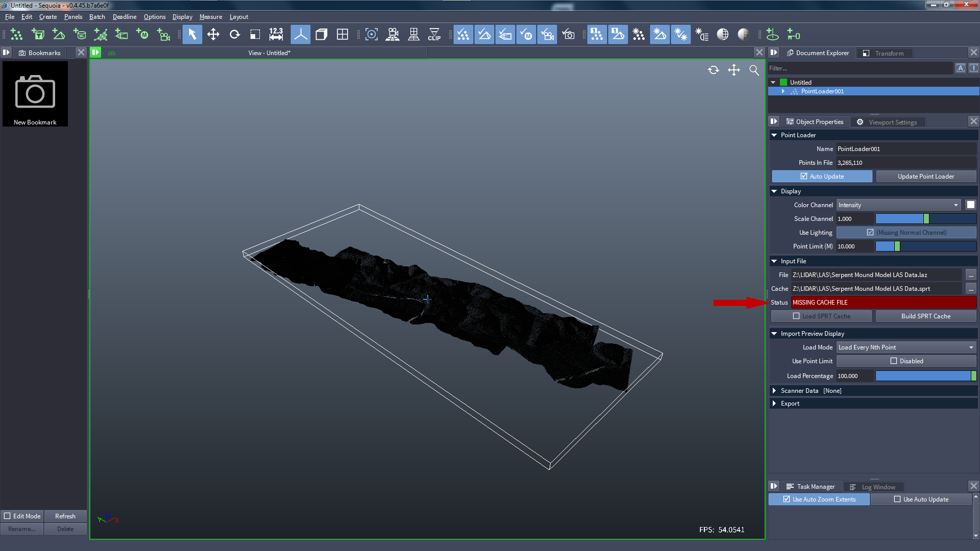The image size is (980, 551).
Task: Toggle Load SPRT Cache checkbox
Action: (x=796, y=315)
